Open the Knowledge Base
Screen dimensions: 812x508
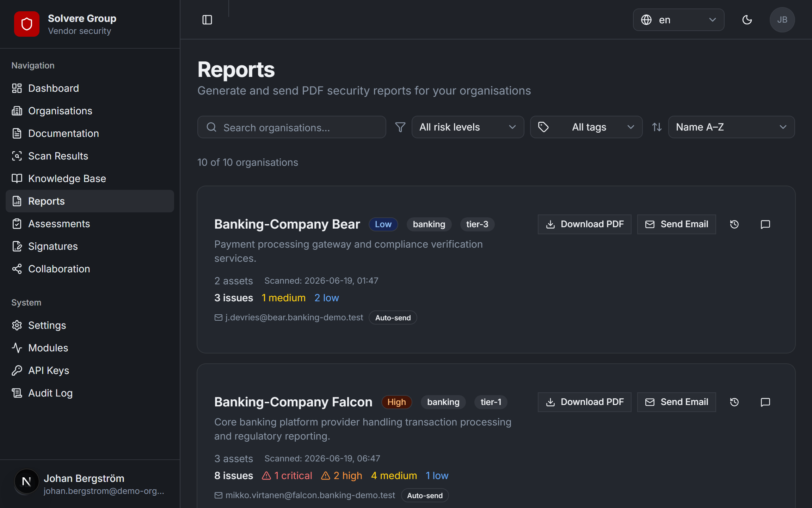point(90,179)
